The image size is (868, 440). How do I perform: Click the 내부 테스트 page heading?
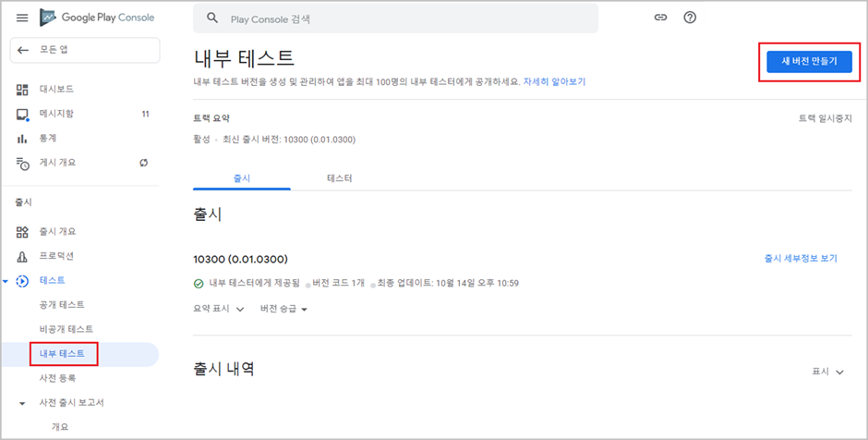pyautogui.click(x=244, y=58)
